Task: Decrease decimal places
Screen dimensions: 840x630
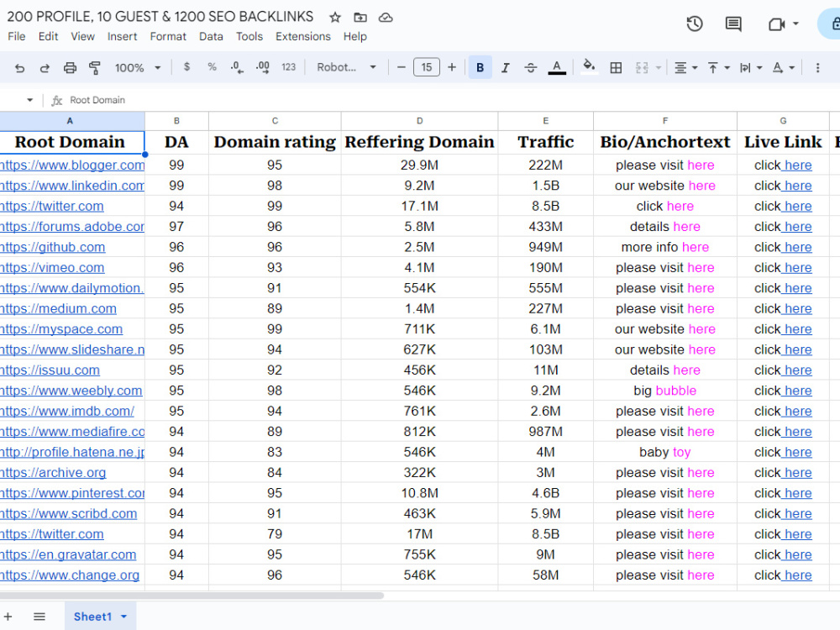Action: [237, 67]
